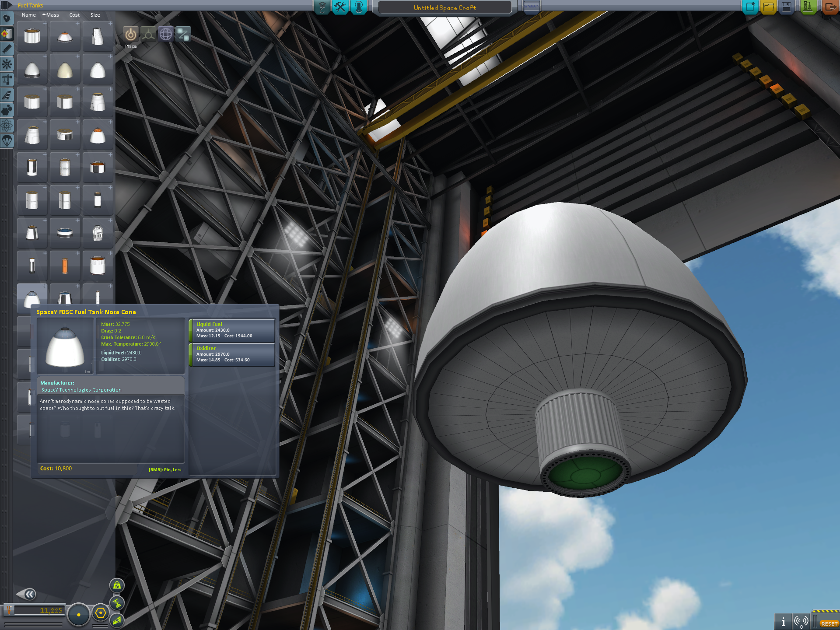
Task: Add ribbed tank to custom category plus
Action: (x=45, y=24)
